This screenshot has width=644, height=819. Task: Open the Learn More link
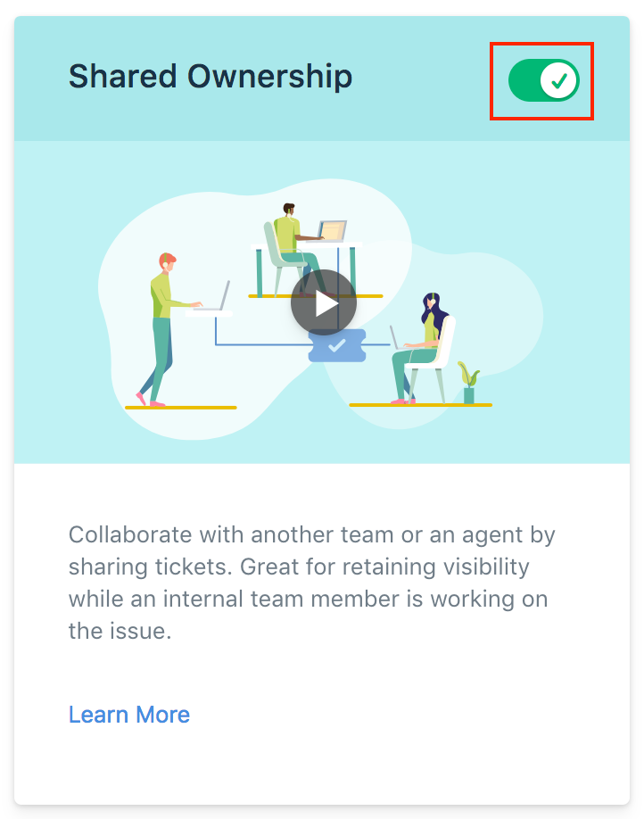129,714
